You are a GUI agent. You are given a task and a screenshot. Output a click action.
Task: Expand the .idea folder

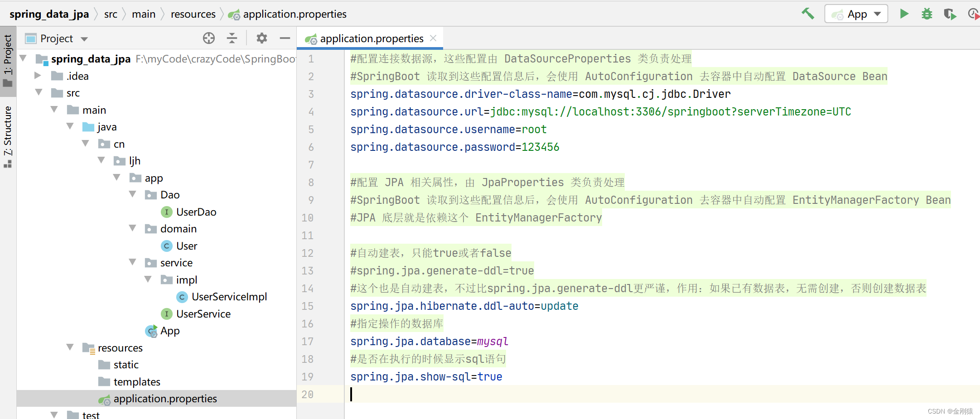[38, 75]
